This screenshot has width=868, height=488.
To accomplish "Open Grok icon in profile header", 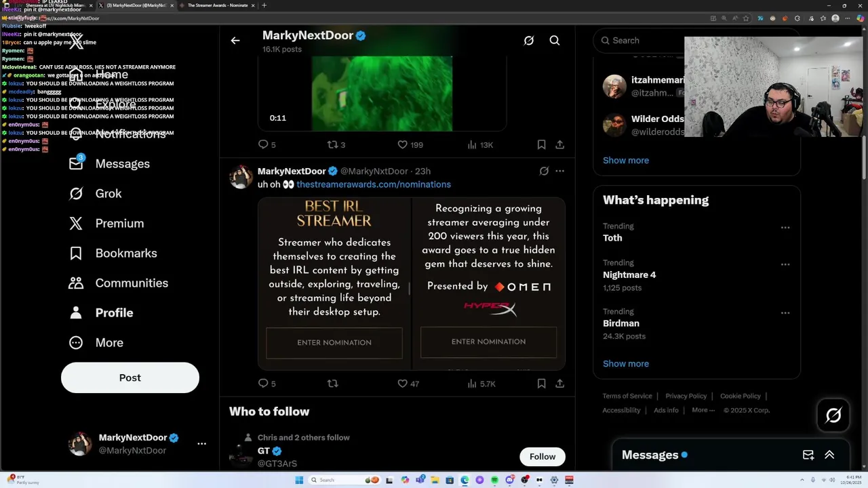I will point(529,41).
